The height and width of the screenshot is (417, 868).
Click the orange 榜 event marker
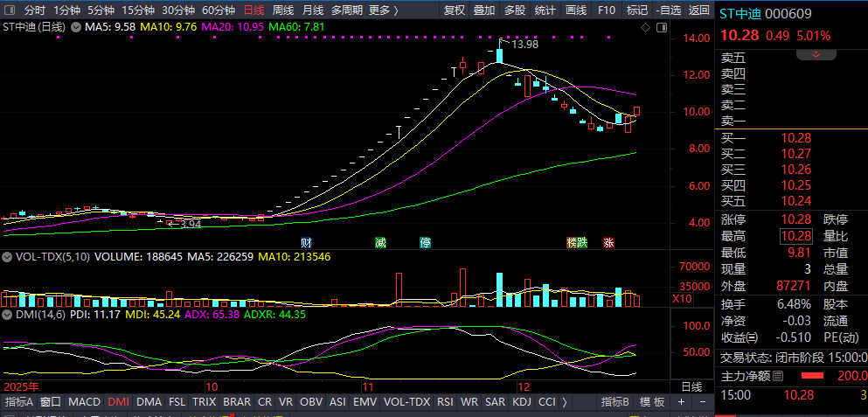click(572, 242)
